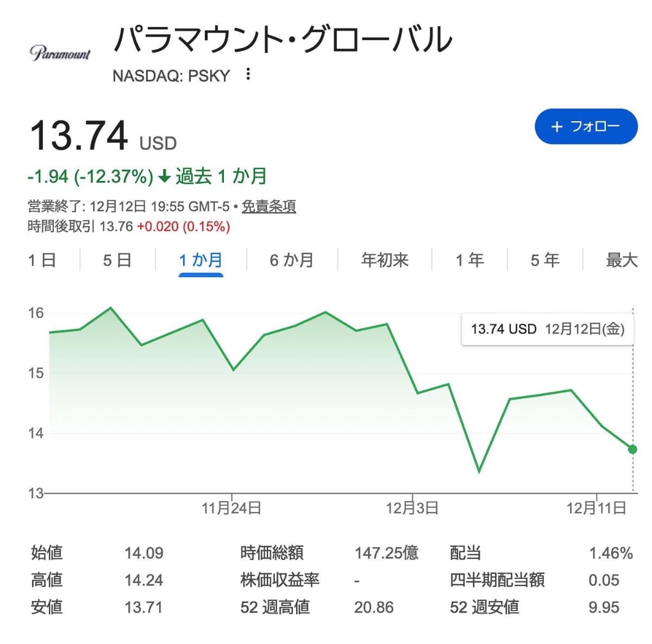Viewport: 652px width, 644px height.
Task: Switch to the 1年 chart range
Action: 471,260
